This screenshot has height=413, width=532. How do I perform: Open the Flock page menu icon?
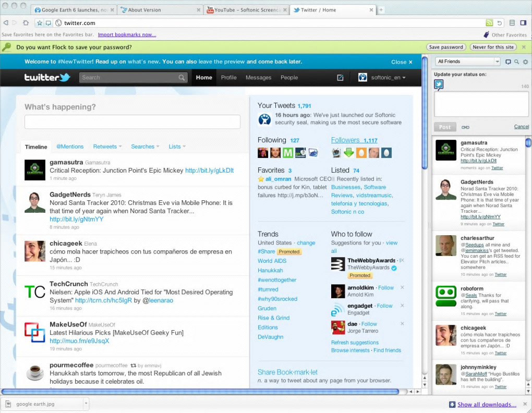(x=512, y=23)
